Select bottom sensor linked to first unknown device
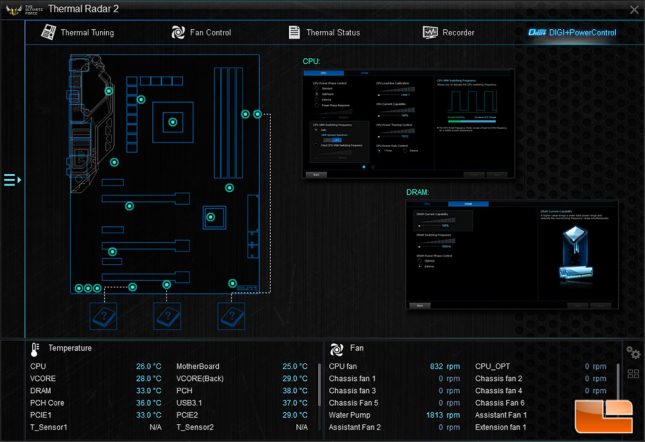 pos(132,287)
